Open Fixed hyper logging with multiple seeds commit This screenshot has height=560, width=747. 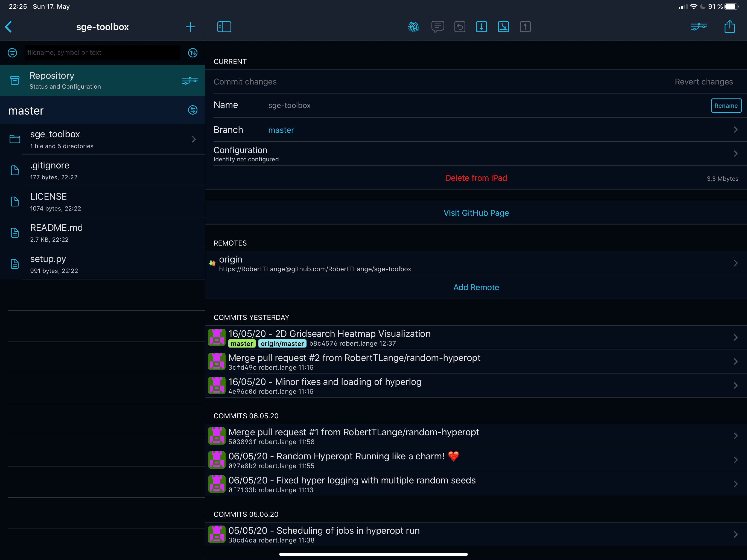tap(476, 484)
